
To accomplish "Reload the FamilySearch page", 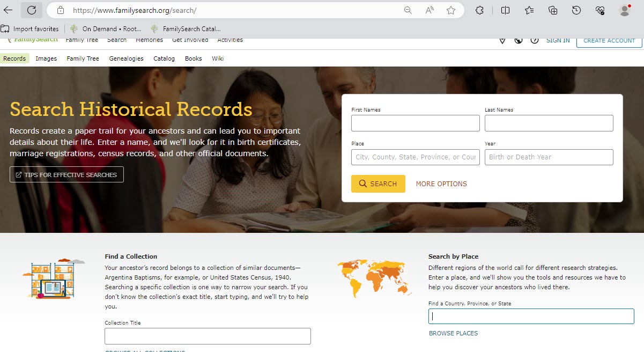I will 32,10.
